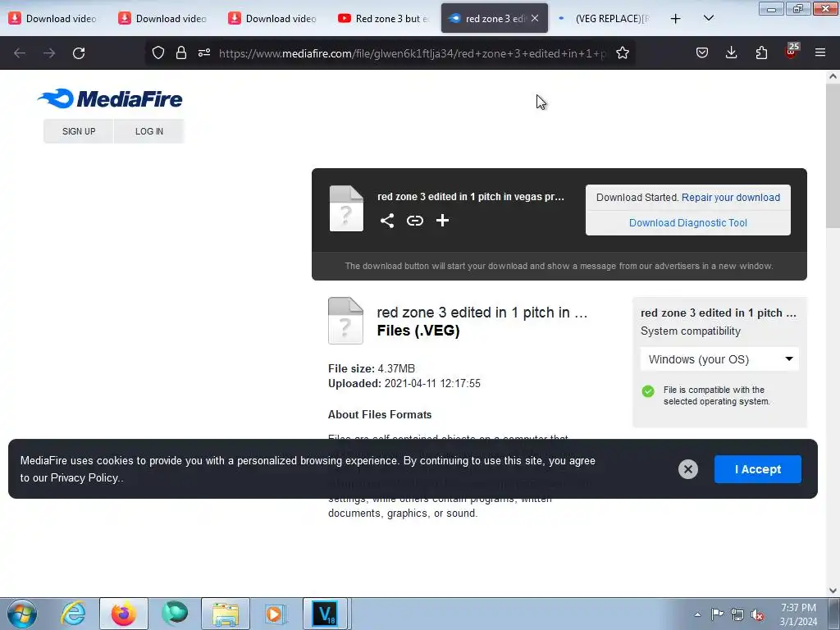The image size is (840, 630).
Task: Click the share icon under file name
Action: tap(387, 221)
